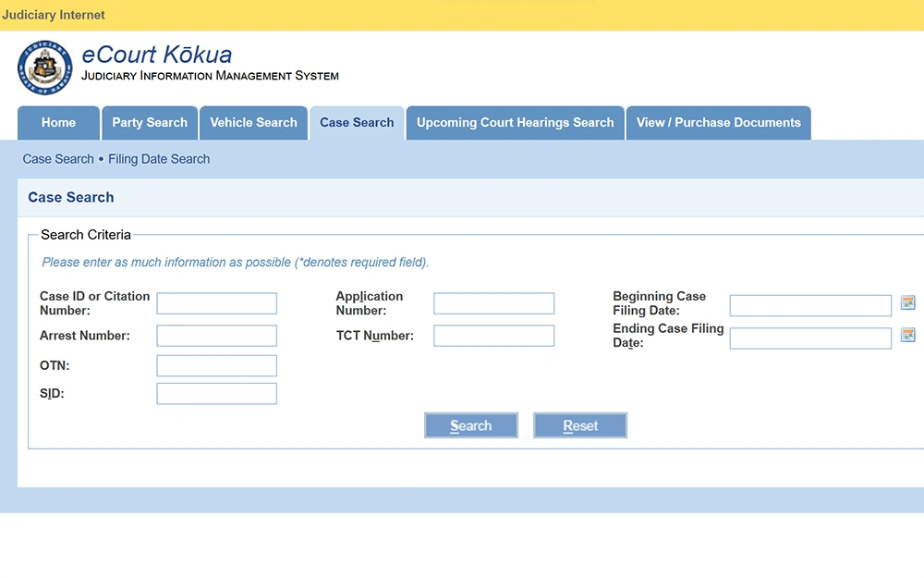Image resolution: width=924 pixels, height=578 pixels.
Task: Open calendar picker for Ending Case Filing Date
Action: coord(908,335)
